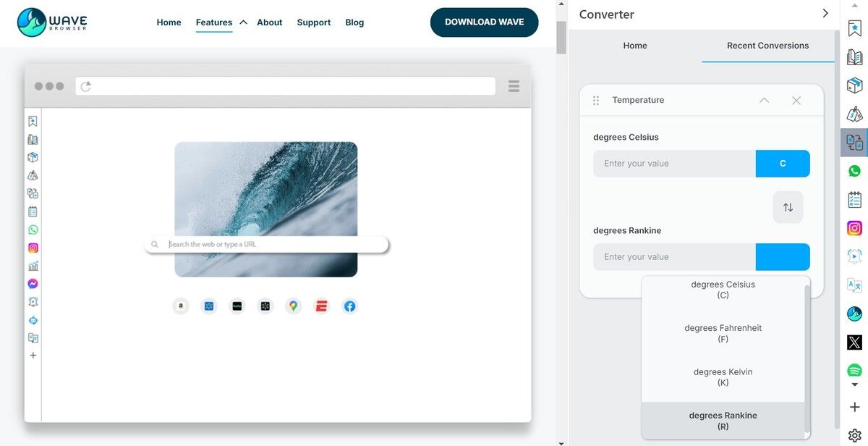868x446 pixels.
Task: Open the translator sidebar icon
Action: [854, 285]
